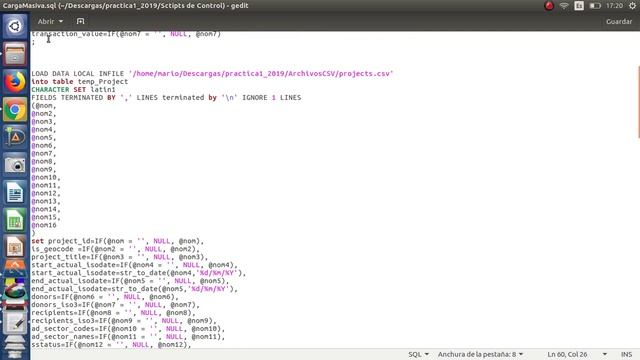Show the clock reading 17:20
Screen dimensions: 640x360
[x=614, y=6]
